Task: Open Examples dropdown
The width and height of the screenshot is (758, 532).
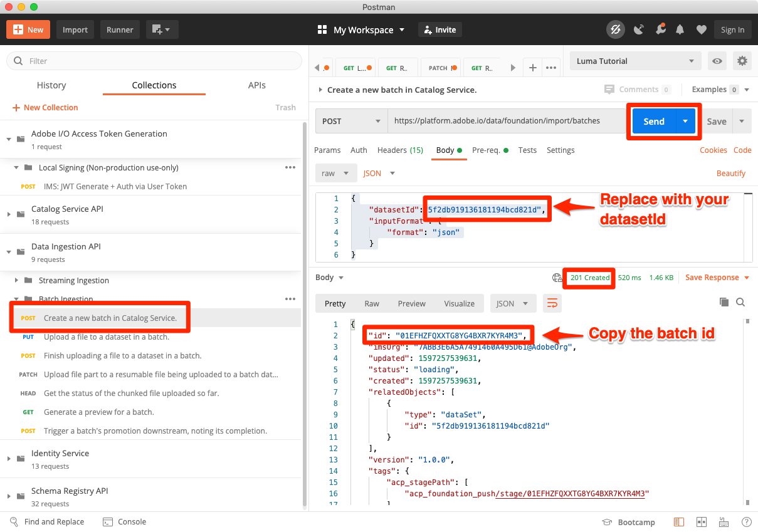Action: (720, 90)
